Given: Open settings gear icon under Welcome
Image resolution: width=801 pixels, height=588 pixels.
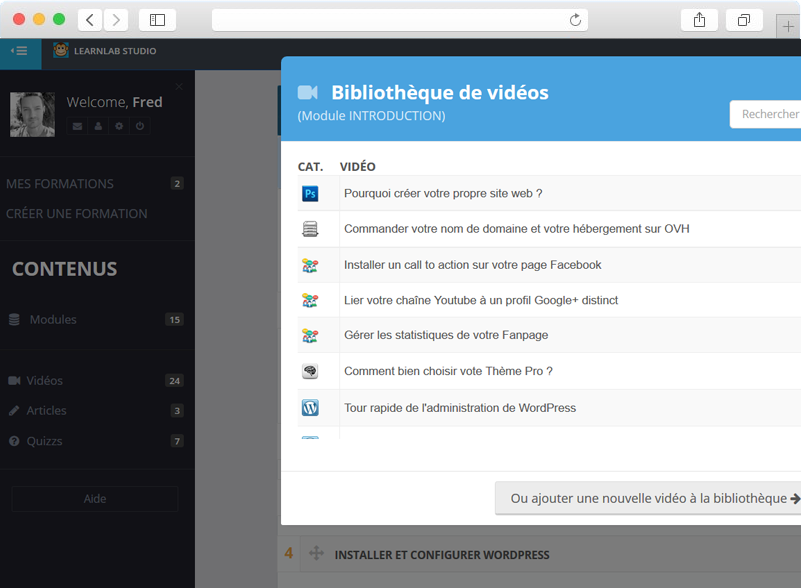Looking at the screenshot, I should click(119, 126).
